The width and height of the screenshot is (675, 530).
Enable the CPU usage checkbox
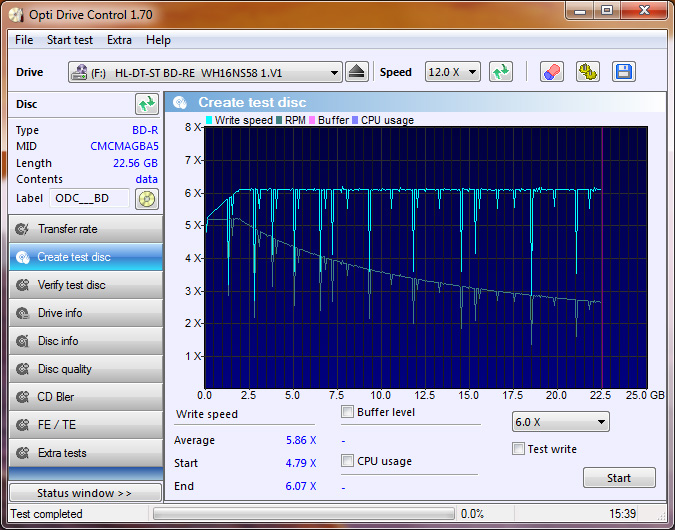(348, 461)
